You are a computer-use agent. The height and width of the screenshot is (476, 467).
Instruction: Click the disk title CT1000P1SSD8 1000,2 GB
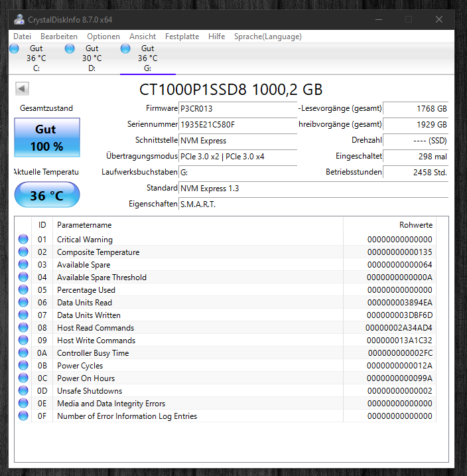[231, 90]
